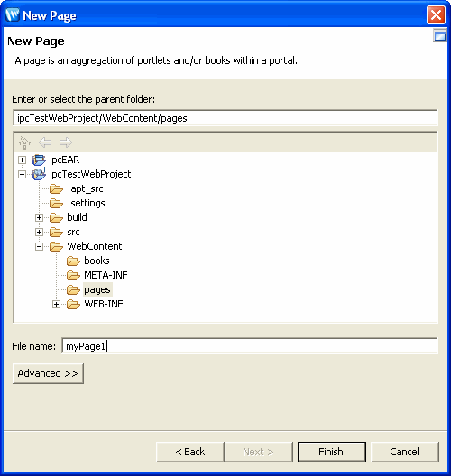Cancel the New Page dialog
Screen dimensions: 451x476
coord(405,452)
